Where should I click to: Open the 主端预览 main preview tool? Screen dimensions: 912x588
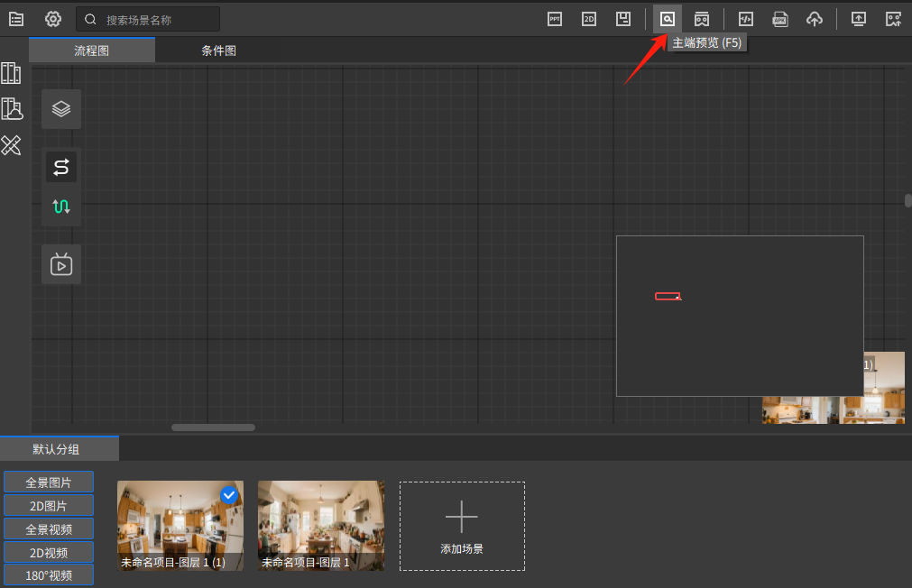click(x=667, y=18)
